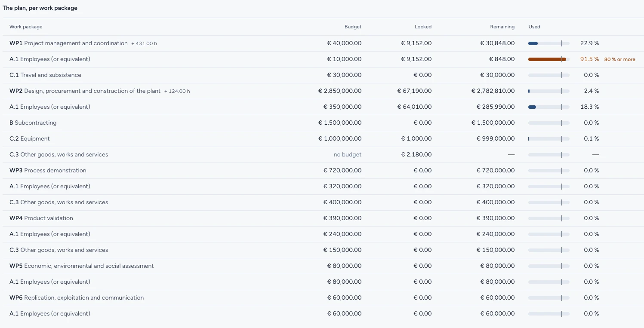The image size is (644, 328).
Task: Open WP2 Design, procurement and construction row
Action: click(322, 91)
